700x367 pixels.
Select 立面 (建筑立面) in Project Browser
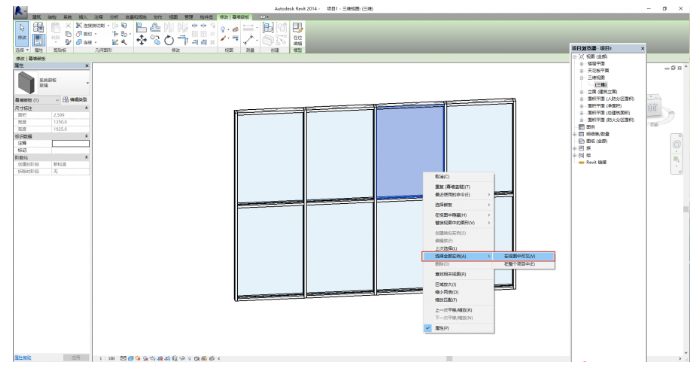(x=602, y=92)
